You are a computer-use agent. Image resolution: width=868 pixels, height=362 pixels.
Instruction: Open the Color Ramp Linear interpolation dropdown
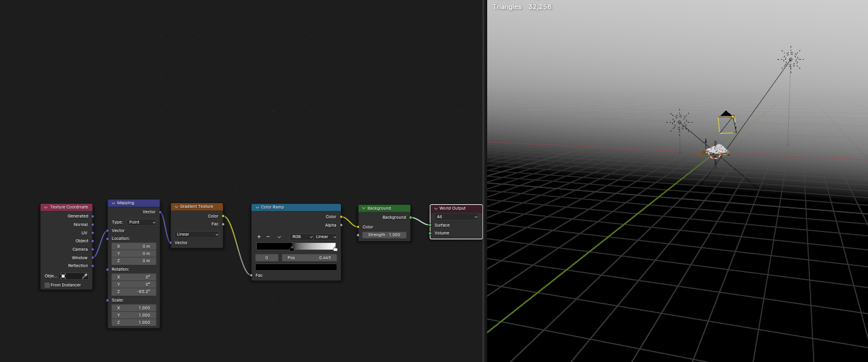click(326, 237)
